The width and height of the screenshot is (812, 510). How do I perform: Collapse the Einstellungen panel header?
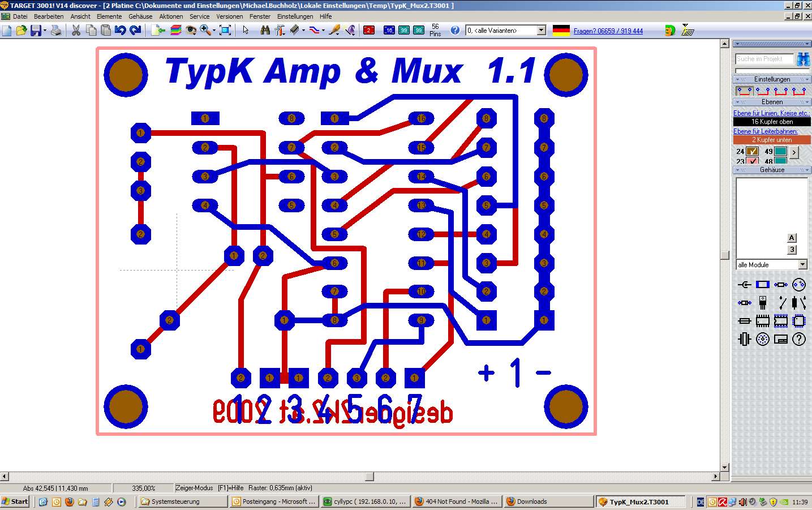click(772, 79)
